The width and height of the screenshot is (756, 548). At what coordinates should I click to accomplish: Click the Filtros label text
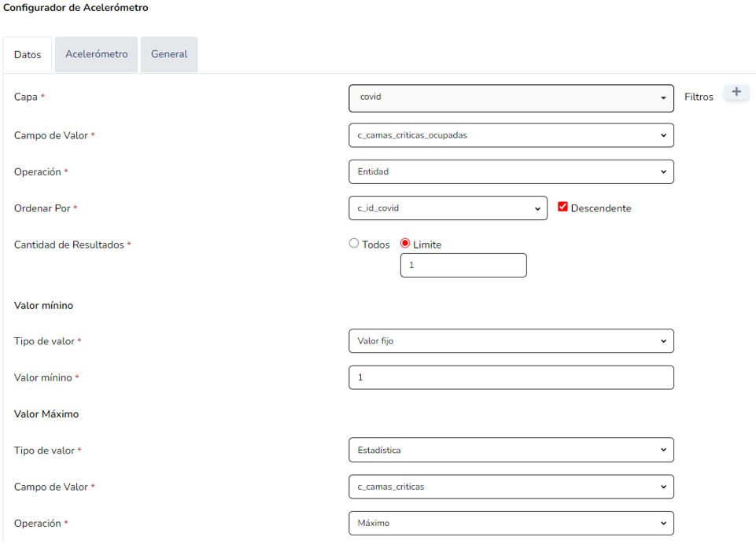(699, 97)
